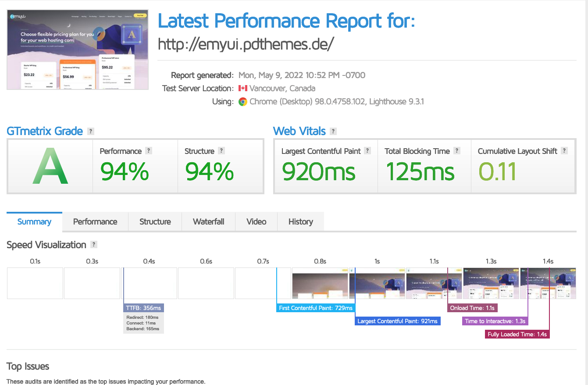Click the Onload Time: 1.1s marker
The image size is (588, 385).
tap(472, 308)
